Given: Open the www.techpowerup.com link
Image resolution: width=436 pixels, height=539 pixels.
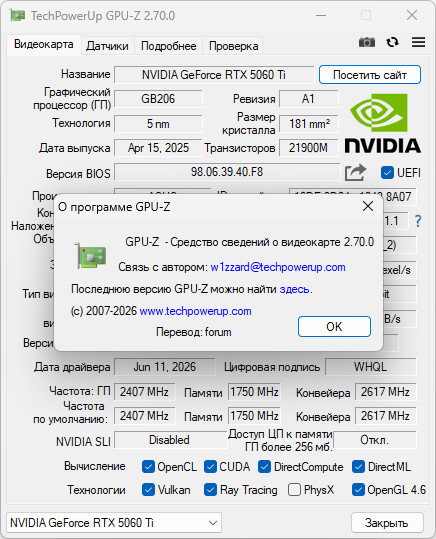Looking at the screenshot, I should [x=195, y=311].
